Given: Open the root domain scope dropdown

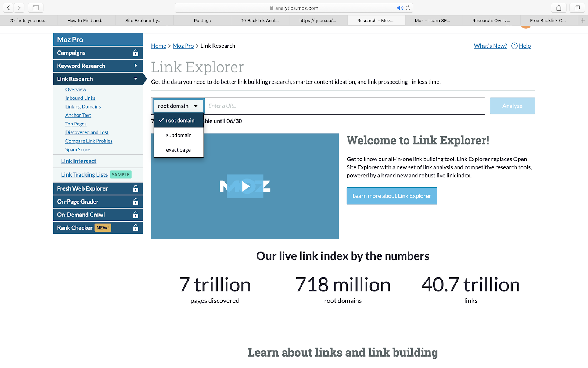Looking at the screenshot, I should click(179, 106).
